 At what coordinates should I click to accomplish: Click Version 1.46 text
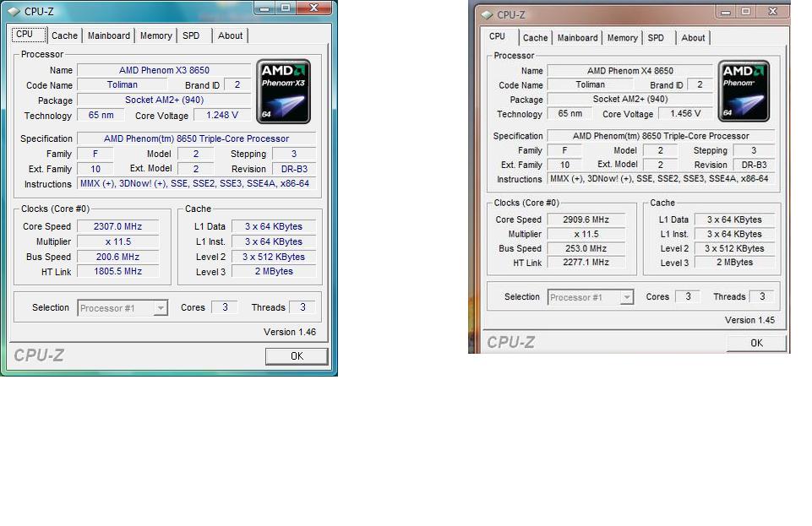coord(290,332)
